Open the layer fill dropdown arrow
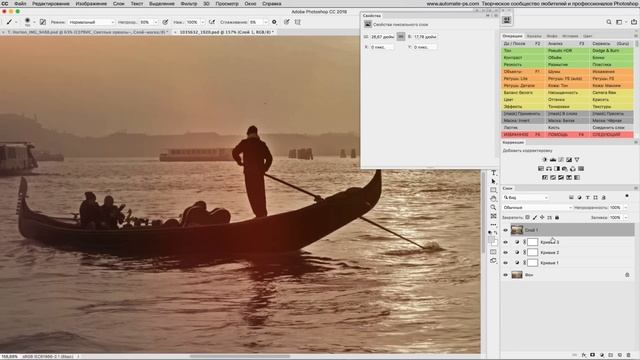Viewport: 640px width, 360px height. 626,218
